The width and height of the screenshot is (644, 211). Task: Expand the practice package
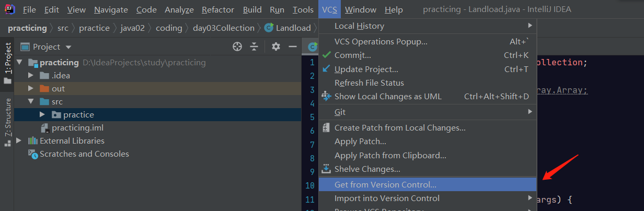coord(42,115)
